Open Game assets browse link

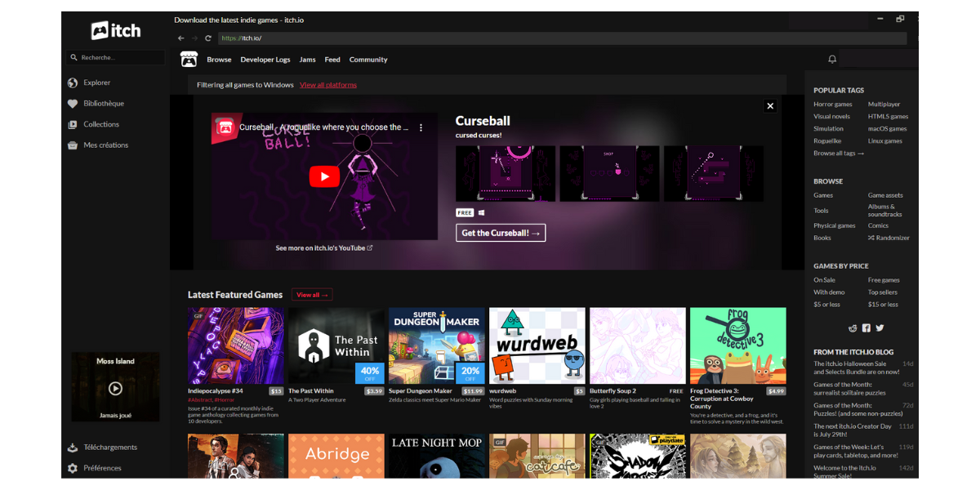tap(886, 195)
